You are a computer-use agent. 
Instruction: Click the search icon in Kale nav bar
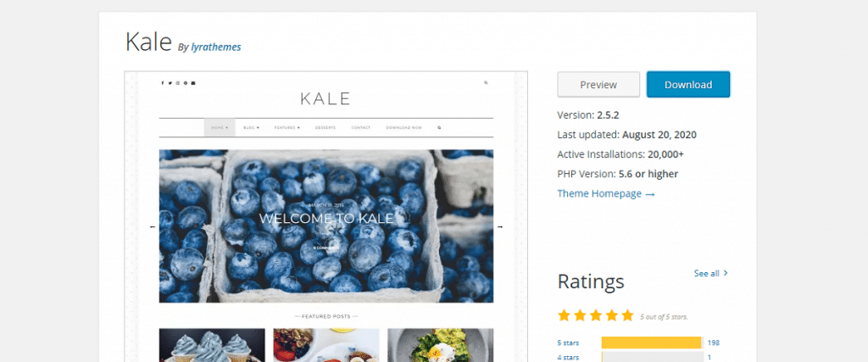pyautogui.click(x=440, y=127)
